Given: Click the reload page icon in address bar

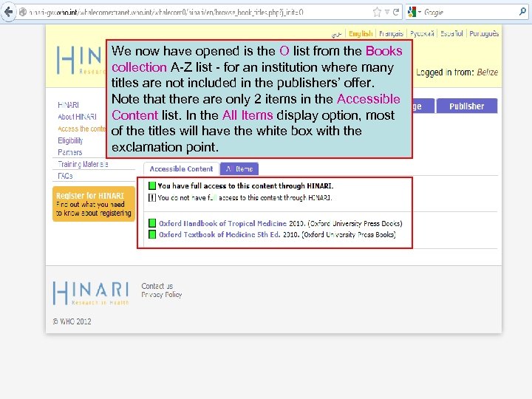Looking at the screenshot, I should [x=395, y=13].
